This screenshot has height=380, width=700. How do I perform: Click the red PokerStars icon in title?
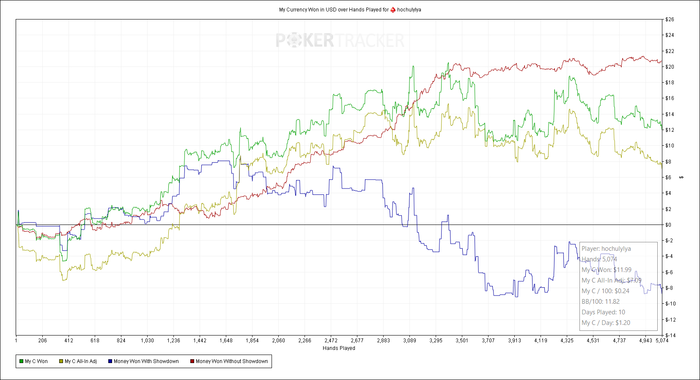click(x=393, y=9)
